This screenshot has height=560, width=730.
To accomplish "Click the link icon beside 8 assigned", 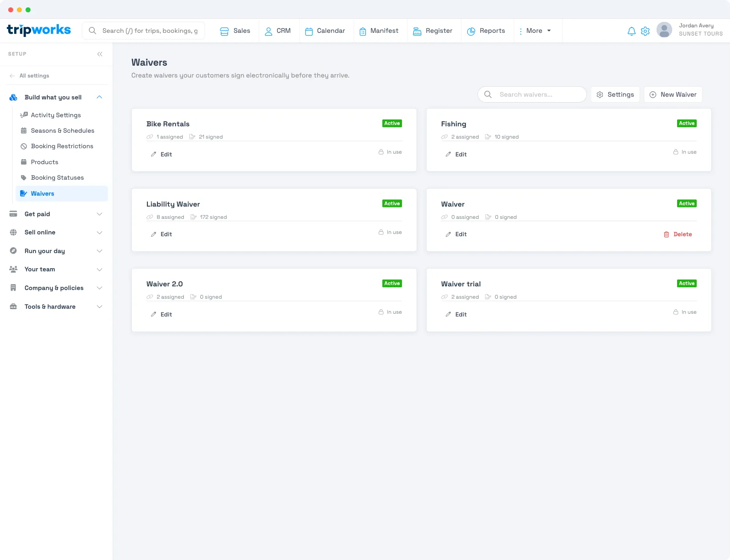I will (150, 217).
